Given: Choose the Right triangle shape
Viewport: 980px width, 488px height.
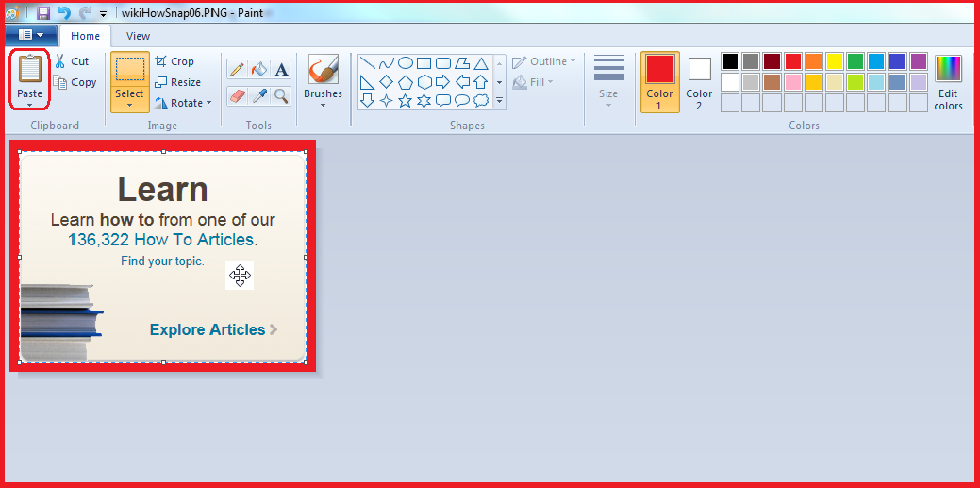Looking at the screenshot, I should pos(368,82).
